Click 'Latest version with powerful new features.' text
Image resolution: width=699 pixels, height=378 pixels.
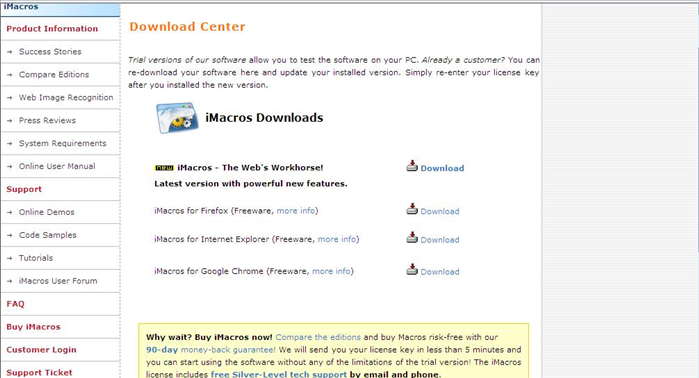[251, 184]
